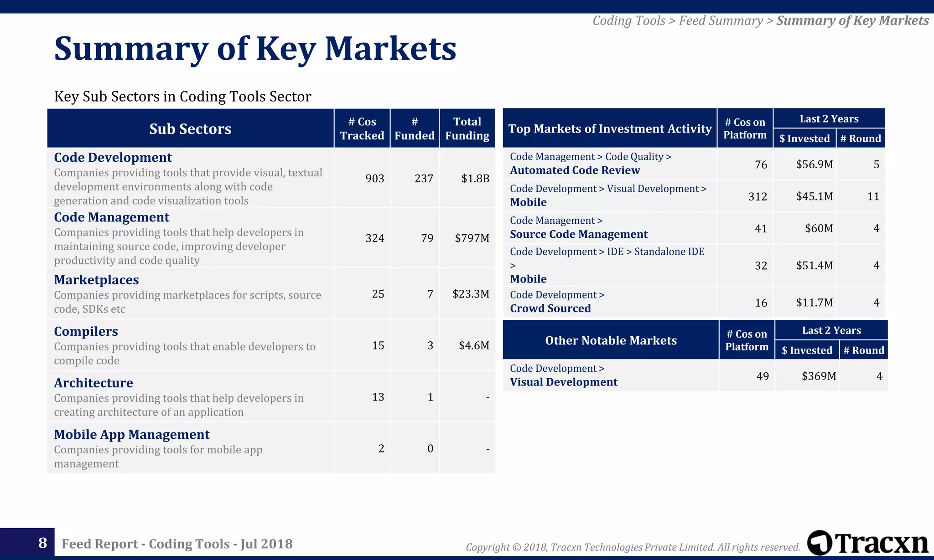The height and width of the screenshot is (560, 934).
Task: Click 'Last 2 Years' header in top markets table
Action: [x=829, y=118]
